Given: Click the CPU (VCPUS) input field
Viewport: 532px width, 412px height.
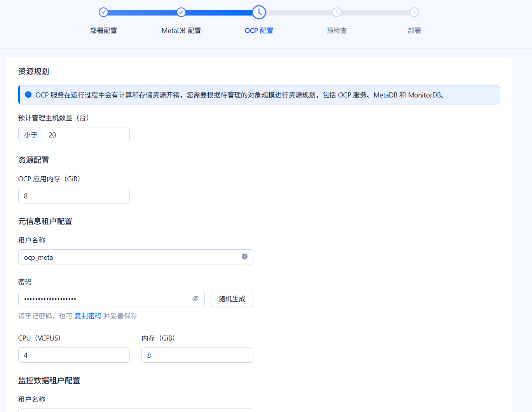Looking at the screenshot, I should point(74,355).
